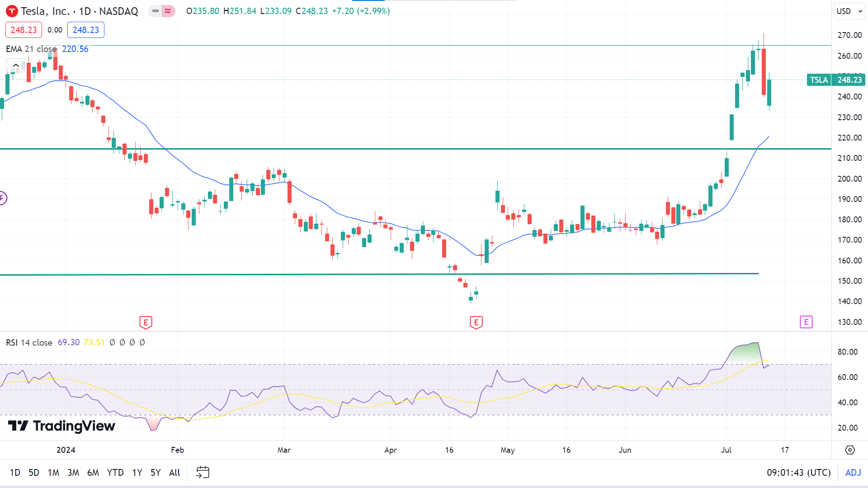Click the Tesla logo icon

(12, 11)
